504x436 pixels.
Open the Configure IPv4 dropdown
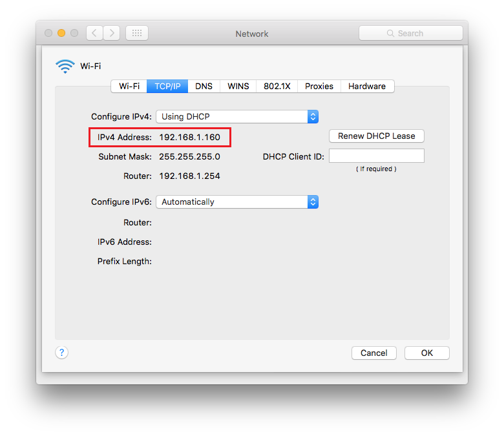[237, 117]
